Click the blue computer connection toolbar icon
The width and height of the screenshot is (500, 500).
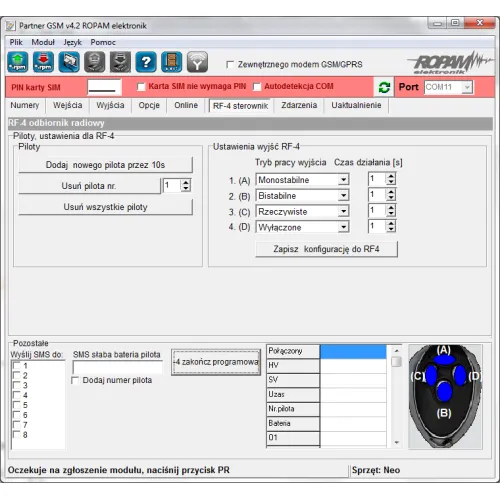(69, 62)
